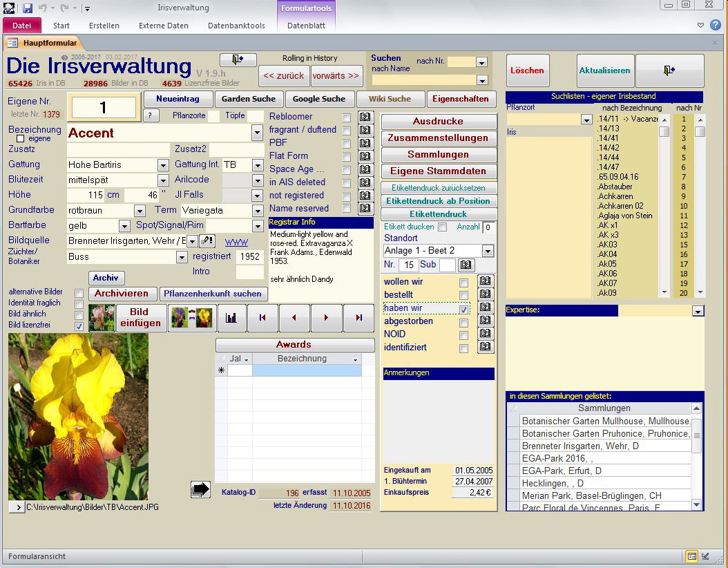Click the Accent iris photo thumbnail
This screenshot has height=568, width=728.
pos(78,417)
